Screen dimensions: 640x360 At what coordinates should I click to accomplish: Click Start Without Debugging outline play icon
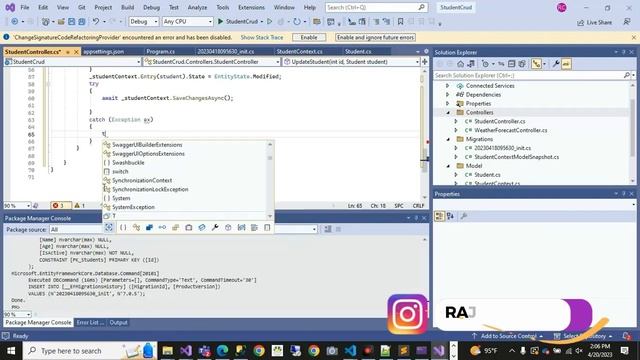tap(269, 21)
